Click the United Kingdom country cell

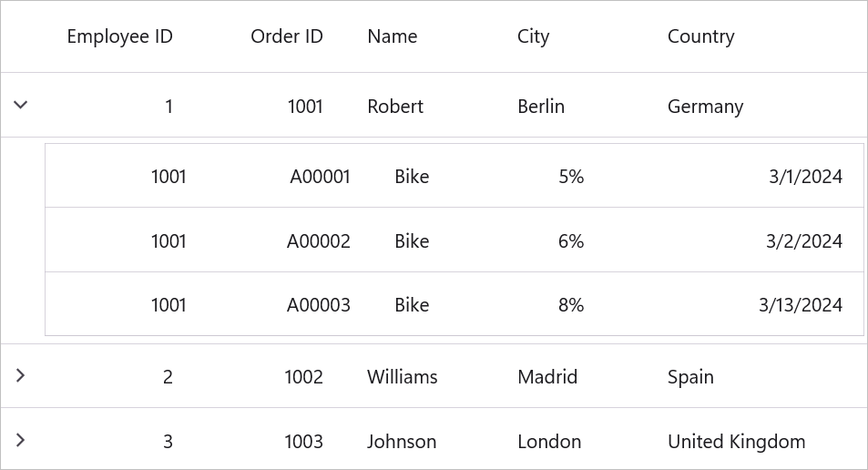click(x=736, y=442)
